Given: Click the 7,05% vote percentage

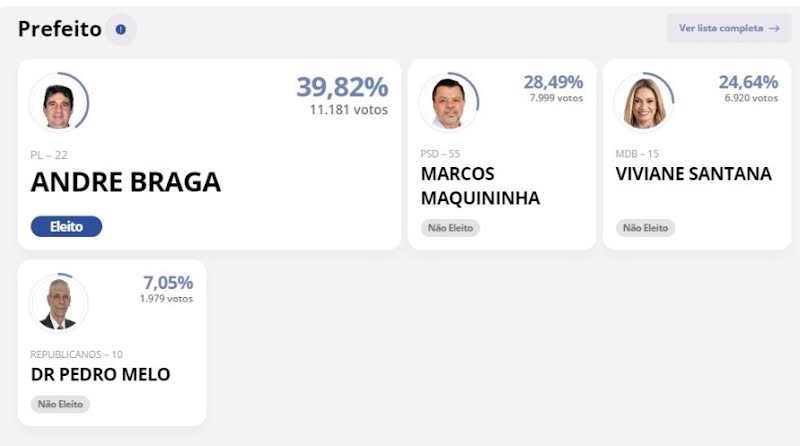Looking at the screenshot, I should pyautogui.click(x=168, y=282).
